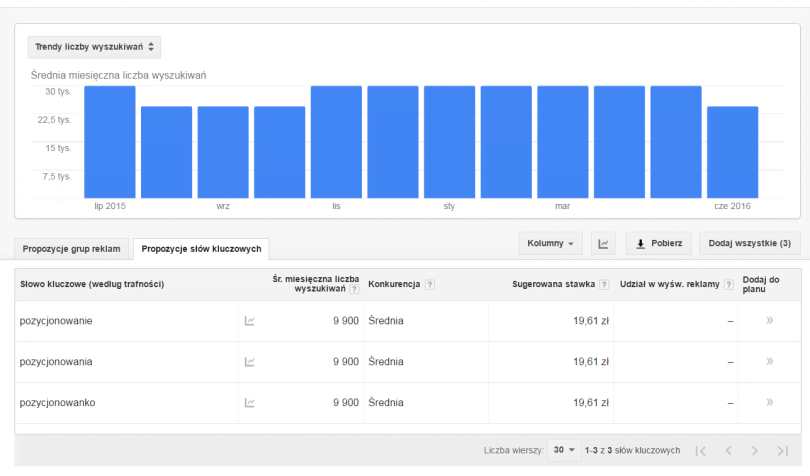Jump to the last page of results

click(x=782, y=451)
